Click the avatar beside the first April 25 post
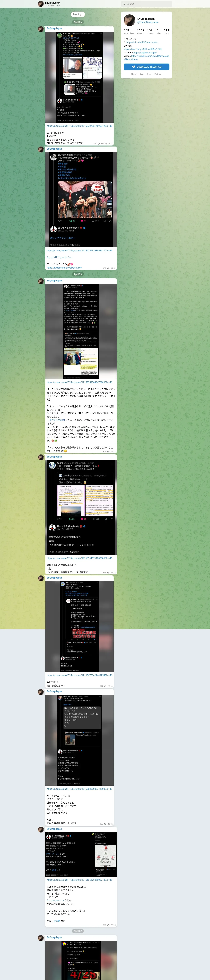Viewport: 210px width, 980px height. click(41, 29)
